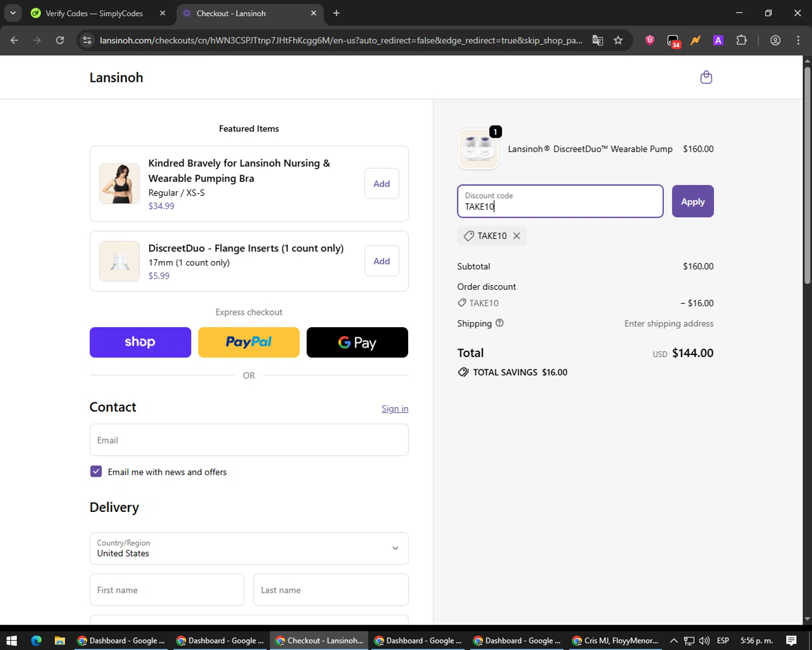
Task: Choose Google Pay express checkout
Action: click(357, 342)
